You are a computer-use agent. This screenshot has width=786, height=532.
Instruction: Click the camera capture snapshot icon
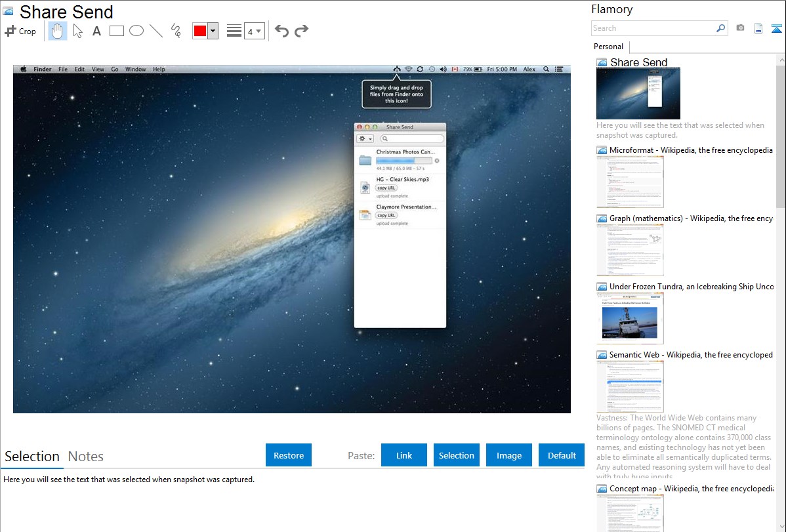(x=740, y=28)
